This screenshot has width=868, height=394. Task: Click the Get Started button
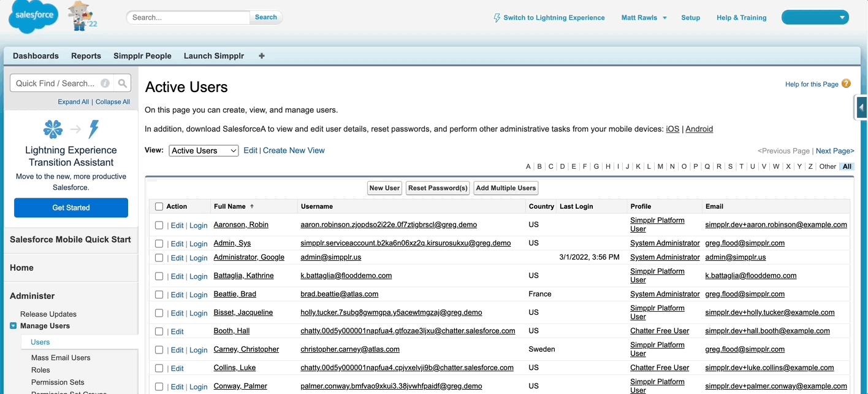[x=71, y=207]
